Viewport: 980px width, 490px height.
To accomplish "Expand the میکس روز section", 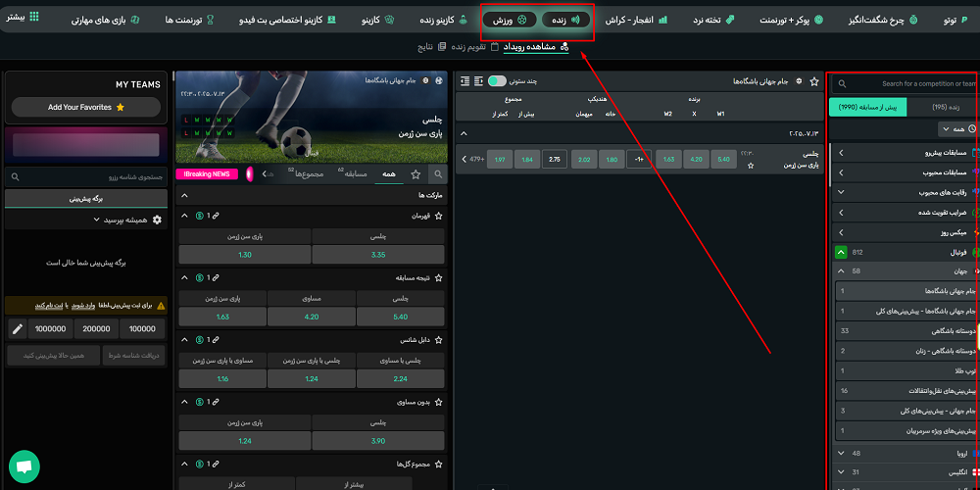I will pos(841,232).
